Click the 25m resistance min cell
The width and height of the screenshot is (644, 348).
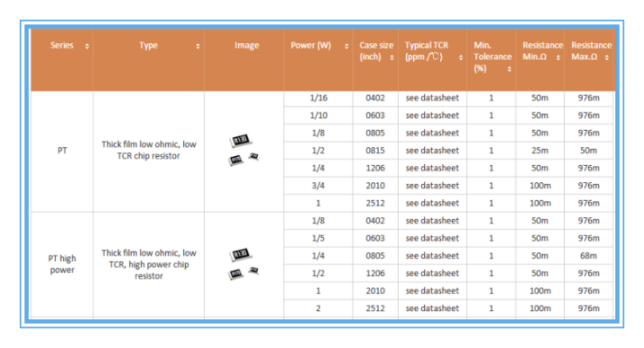[540, 151]
